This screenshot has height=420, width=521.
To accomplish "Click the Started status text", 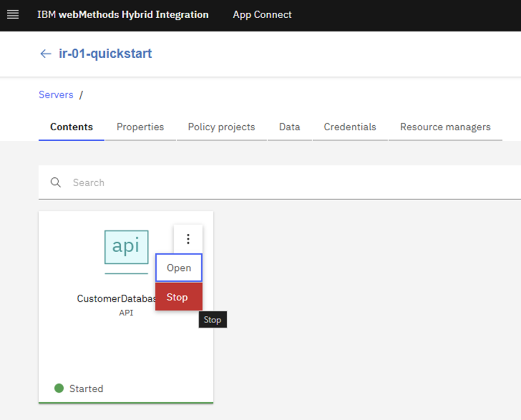I will pyautogui.click(x=86, y=388).
